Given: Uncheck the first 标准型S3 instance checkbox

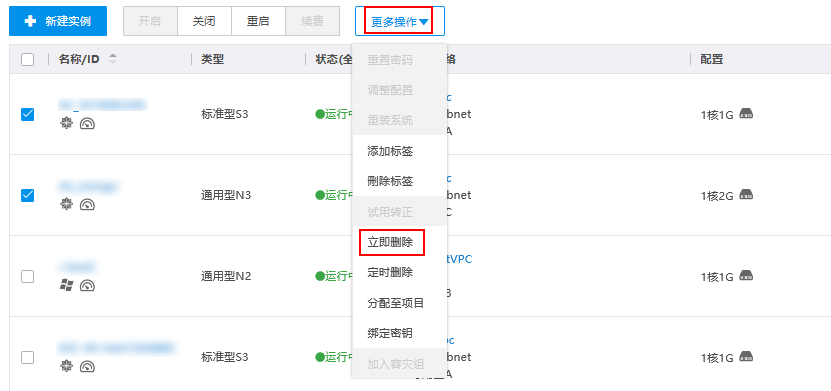Looking at the screenshot, I should pos(28,114).
